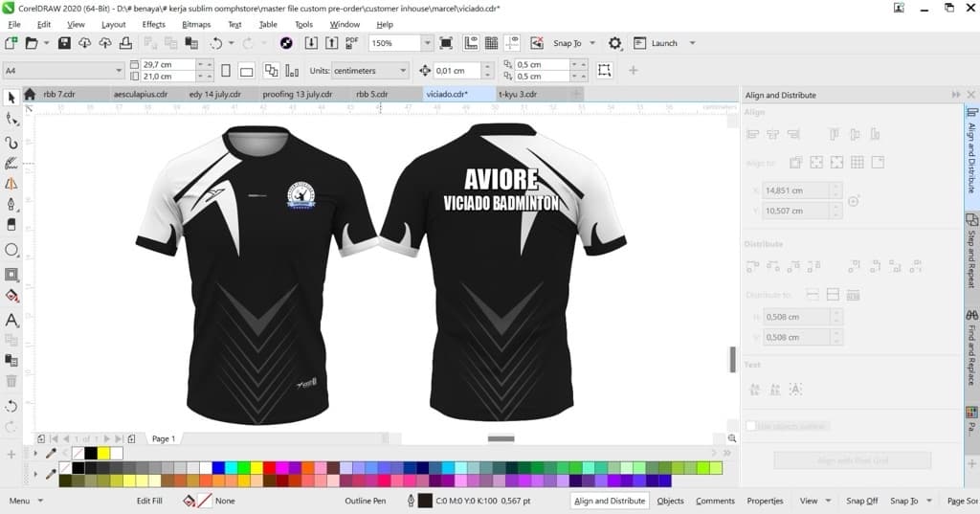Click the Objects docker button
980x514 pixels.
(670, 501)
